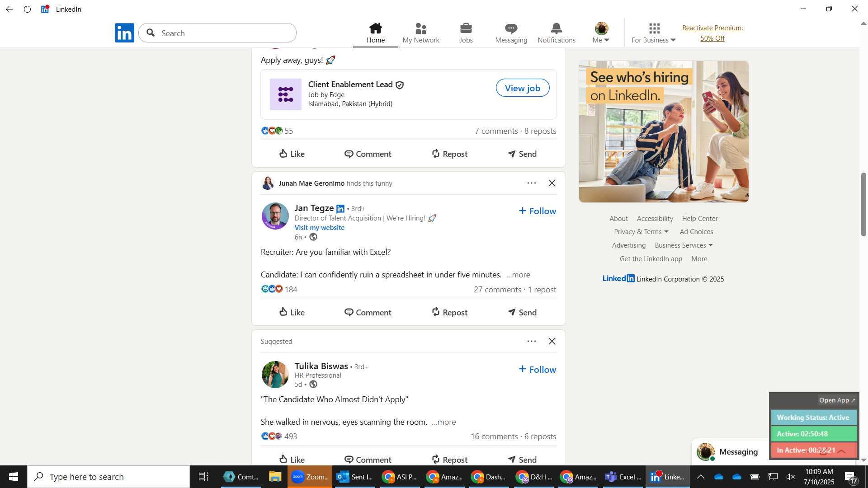Like the Jan Tegze post
The width and height of the screenshot is (868, 488).
[292, 312]
